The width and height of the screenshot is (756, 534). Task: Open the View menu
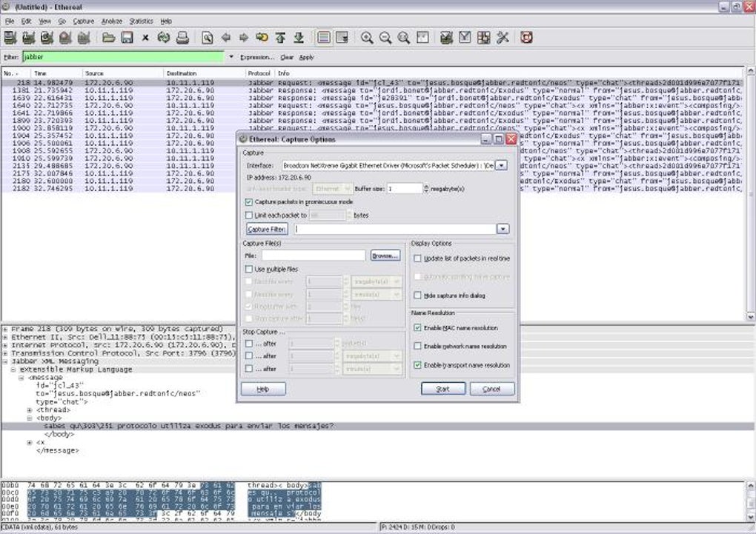(x=44, y=21)
